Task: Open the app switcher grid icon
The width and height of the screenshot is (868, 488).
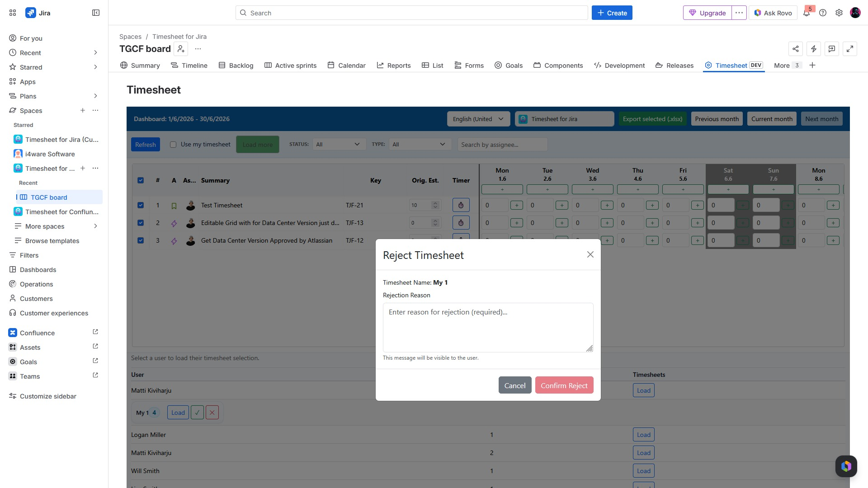Action: click(13, 13)
